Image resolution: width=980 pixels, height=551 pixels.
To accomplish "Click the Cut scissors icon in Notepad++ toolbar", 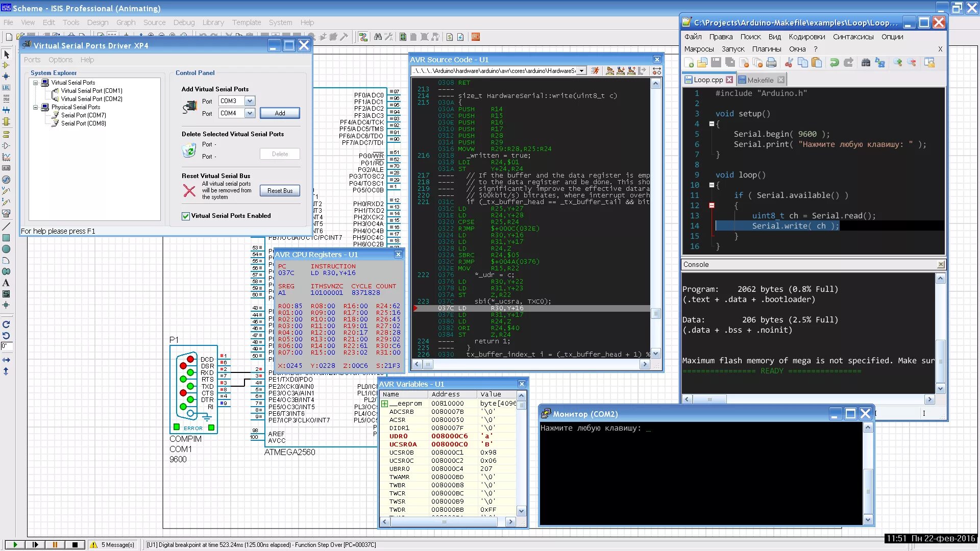I will point(789,63).
